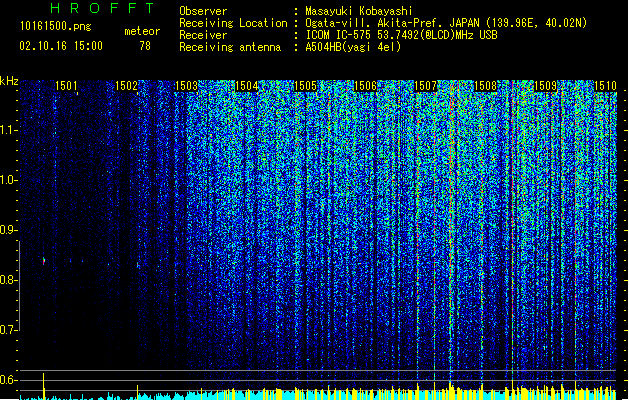
Task: Click the date stamp 02.10.16 15:00
Action: 61,46
